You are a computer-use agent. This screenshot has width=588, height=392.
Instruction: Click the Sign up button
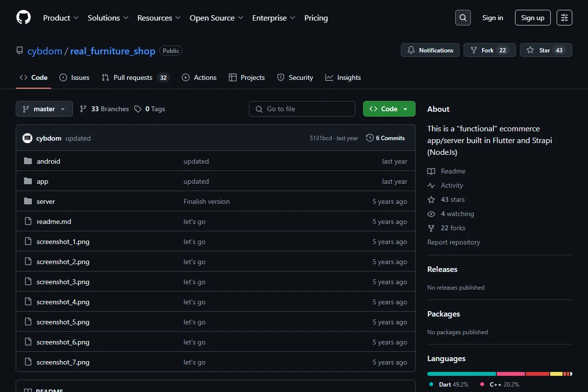point(533,18)
